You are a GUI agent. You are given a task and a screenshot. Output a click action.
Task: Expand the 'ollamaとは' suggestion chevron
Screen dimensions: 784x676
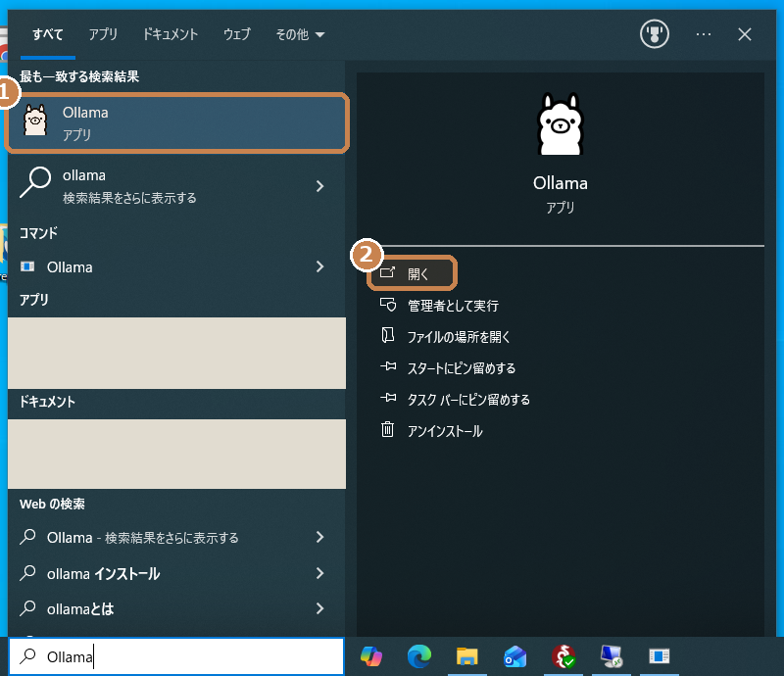click(x=320, y=608)
